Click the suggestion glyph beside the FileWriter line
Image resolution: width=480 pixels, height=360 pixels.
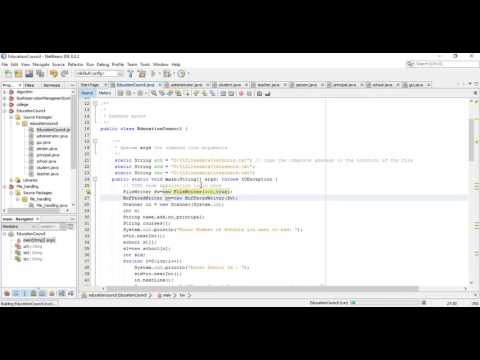(88, 192)
